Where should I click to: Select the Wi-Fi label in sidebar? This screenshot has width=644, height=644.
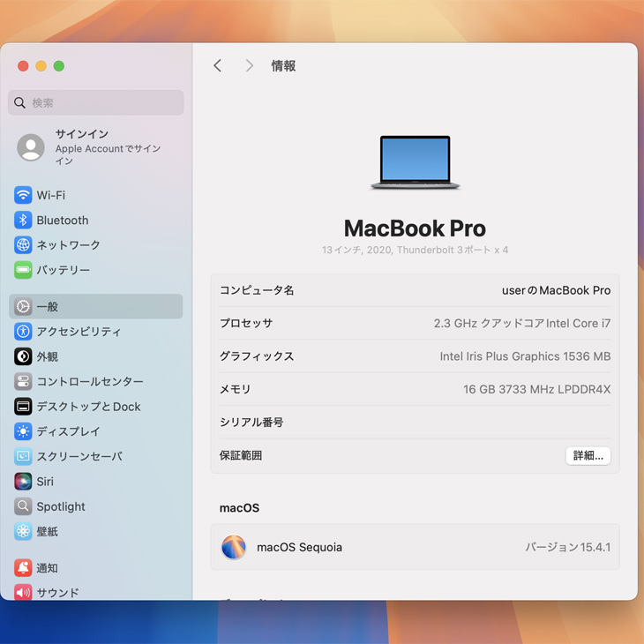pos(51,195)
